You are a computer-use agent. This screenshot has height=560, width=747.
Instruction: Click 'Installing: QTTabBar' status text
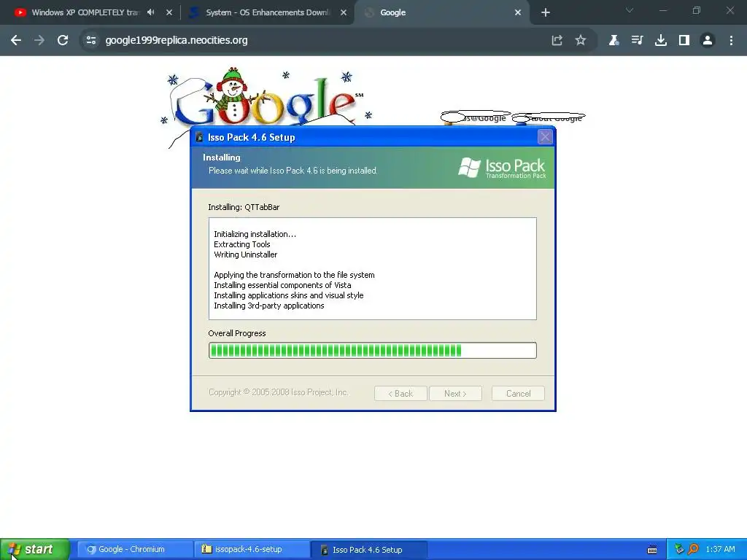click(244, 207)
